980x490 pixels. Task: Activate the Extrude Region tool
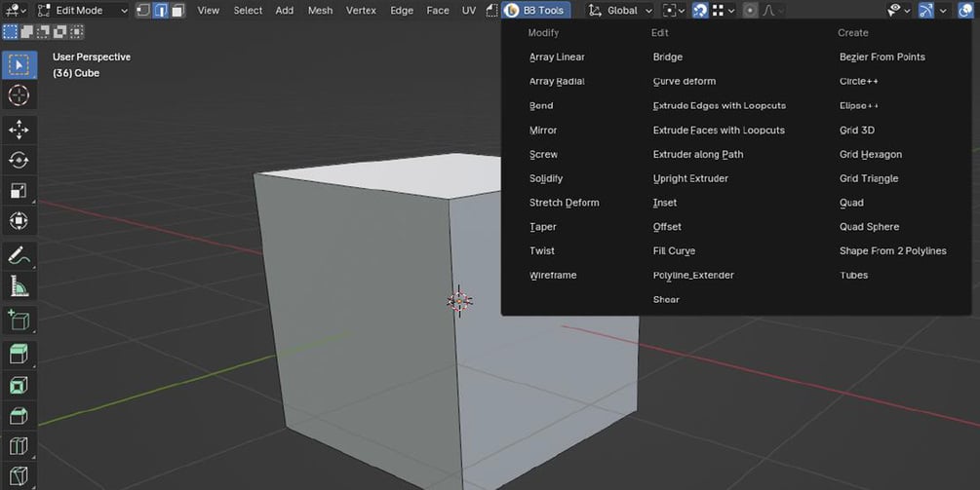(x=19, y=355)
